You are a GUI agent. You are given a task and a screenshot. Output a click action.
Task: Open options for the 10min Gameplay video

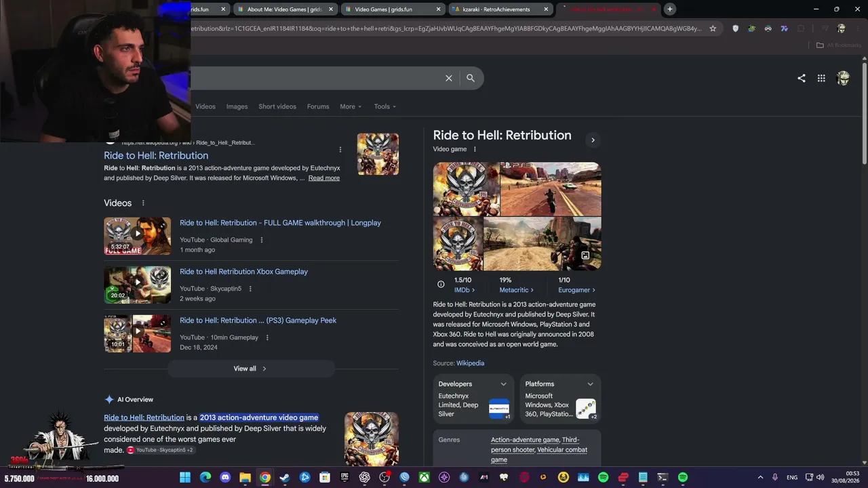click(x=267, y=338)
